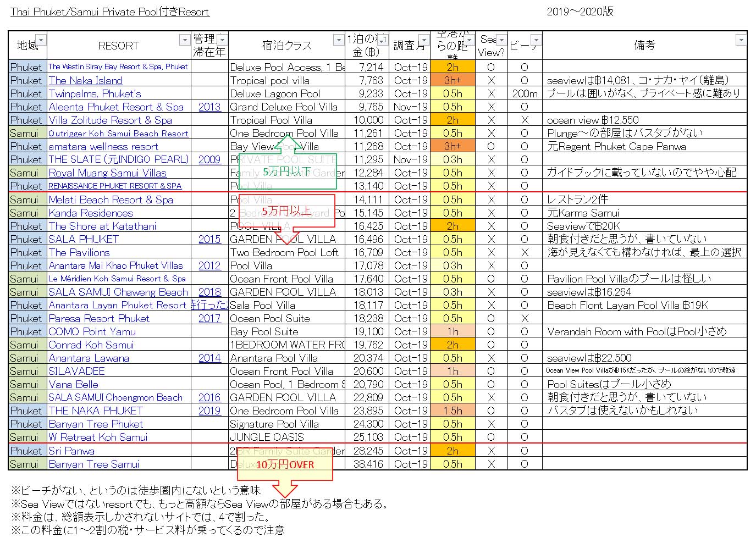The width and height of the screenshot is (756, 543).
Task: Open the Sri Panwa link
Action: (71, 451)
